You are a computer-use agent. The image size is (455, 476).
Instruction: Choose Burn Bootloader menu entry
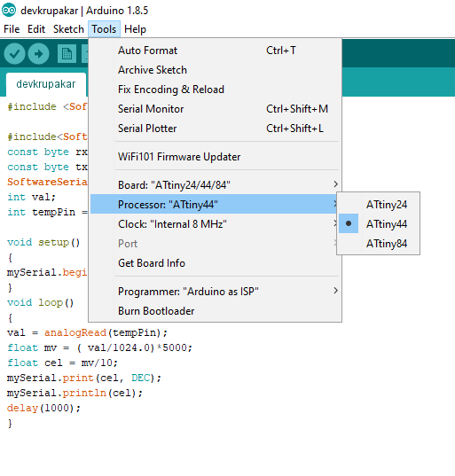click(215, 311)
